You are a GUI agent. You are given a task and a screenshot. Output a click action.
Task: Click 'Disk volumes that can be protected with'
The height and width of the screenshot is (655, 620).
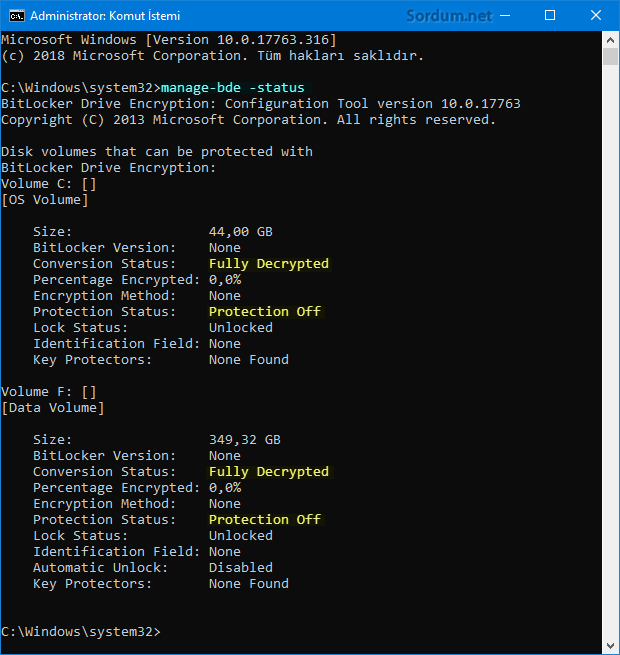pos(157,152)
